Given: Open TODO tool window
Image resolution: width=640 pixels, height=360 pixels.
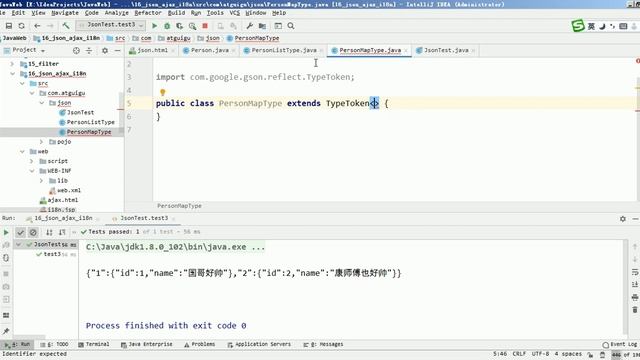Looking at the screenshot, I should [55, 344].
